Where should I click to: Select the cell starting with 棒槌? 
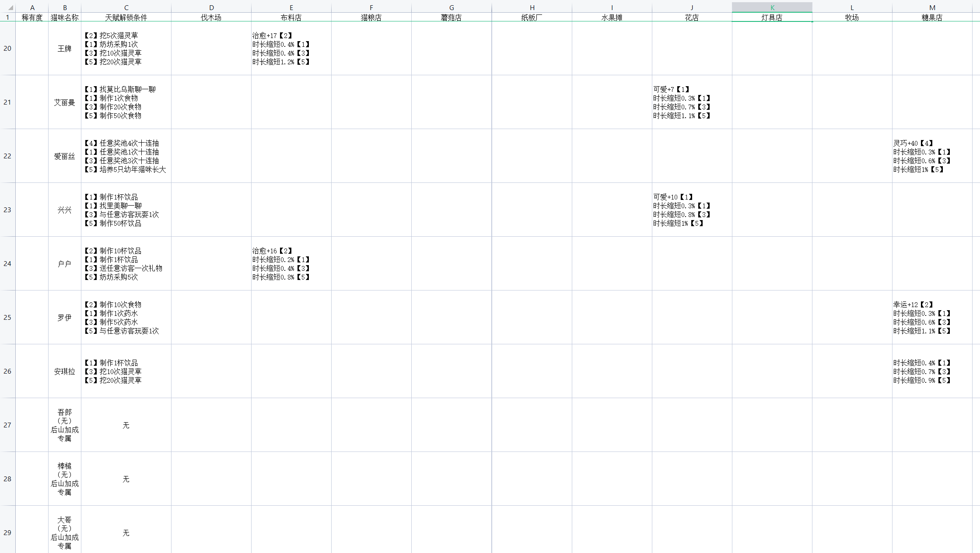coord(65,479)
